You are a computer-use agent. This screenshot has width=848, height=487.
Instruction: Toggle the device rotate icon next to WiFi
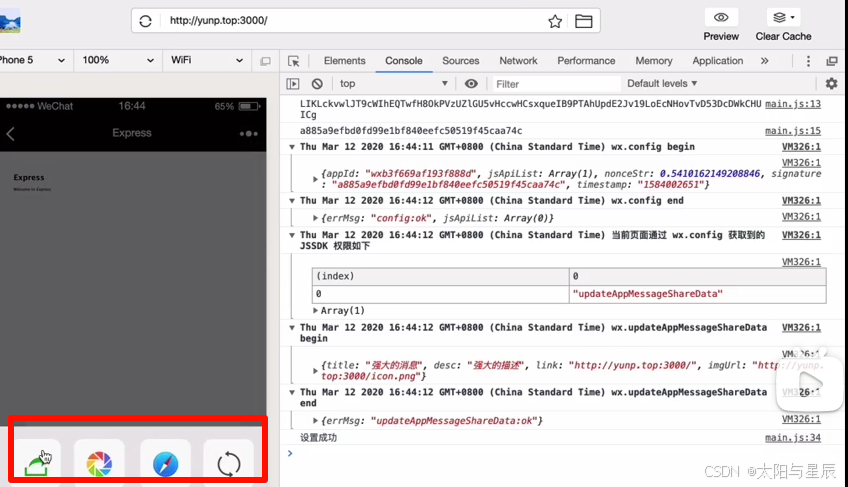(265, 61)
